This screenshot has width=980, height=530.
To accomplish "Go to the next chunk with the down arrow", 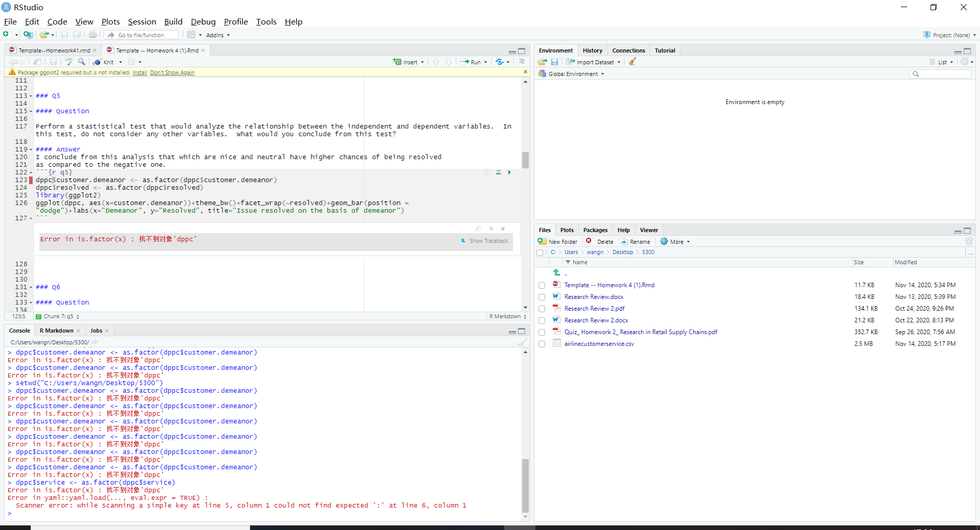I will 449,62.
